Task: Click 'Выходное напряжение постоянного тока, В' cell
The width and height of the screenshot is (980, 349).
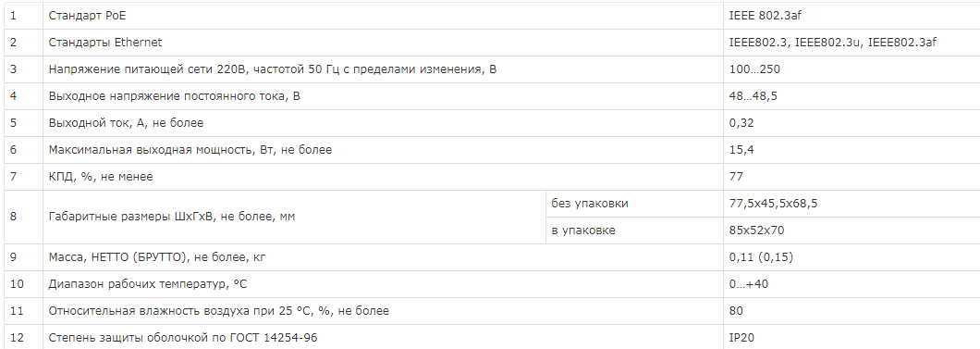Action: [x=383, y=96]
